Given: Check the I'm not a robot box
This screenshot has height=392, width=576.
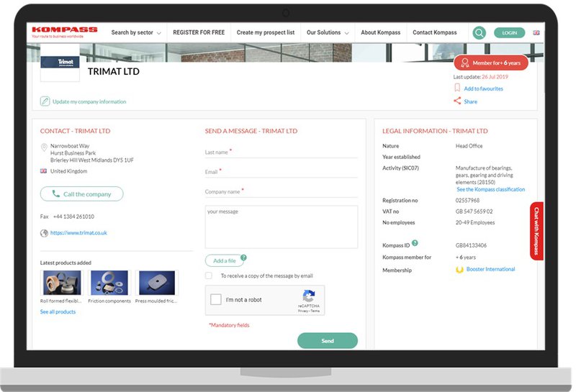Looking at the screenshot, I should click(x=216, y=300).
